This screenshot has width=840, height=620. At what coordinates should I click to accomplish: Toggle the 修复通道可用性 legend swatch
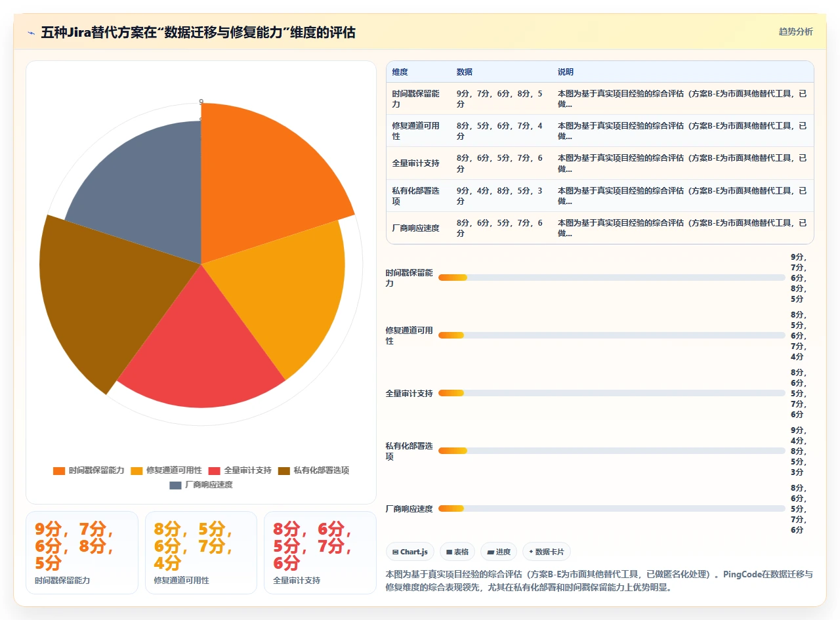[136, 470]
